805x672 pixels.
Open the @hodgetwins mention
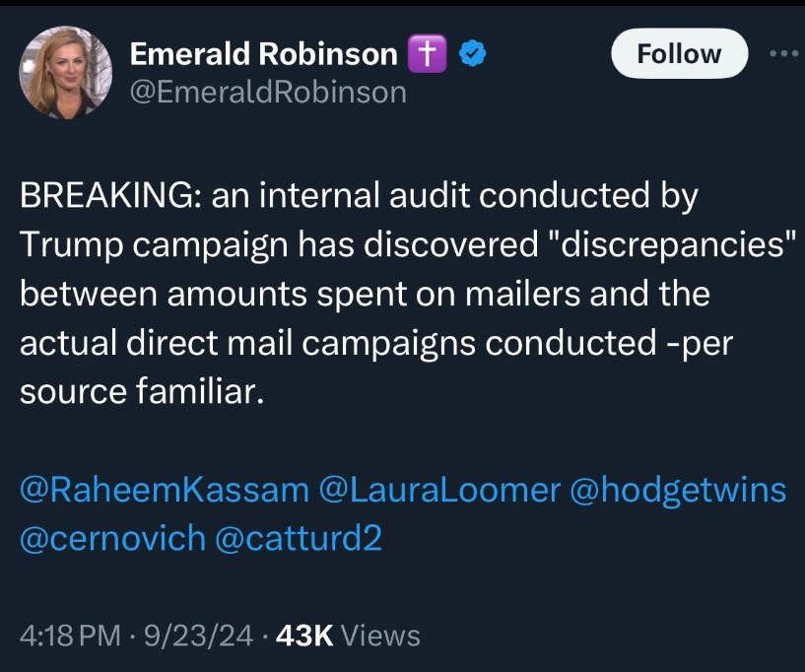[678, 491]
